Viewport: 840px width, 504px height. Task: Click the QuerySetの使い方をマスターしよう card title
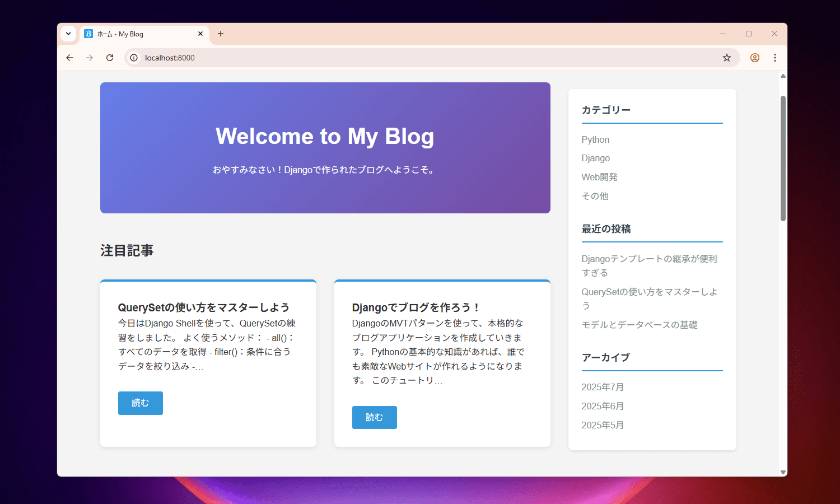pyautogui.click(x=204, y=307)
